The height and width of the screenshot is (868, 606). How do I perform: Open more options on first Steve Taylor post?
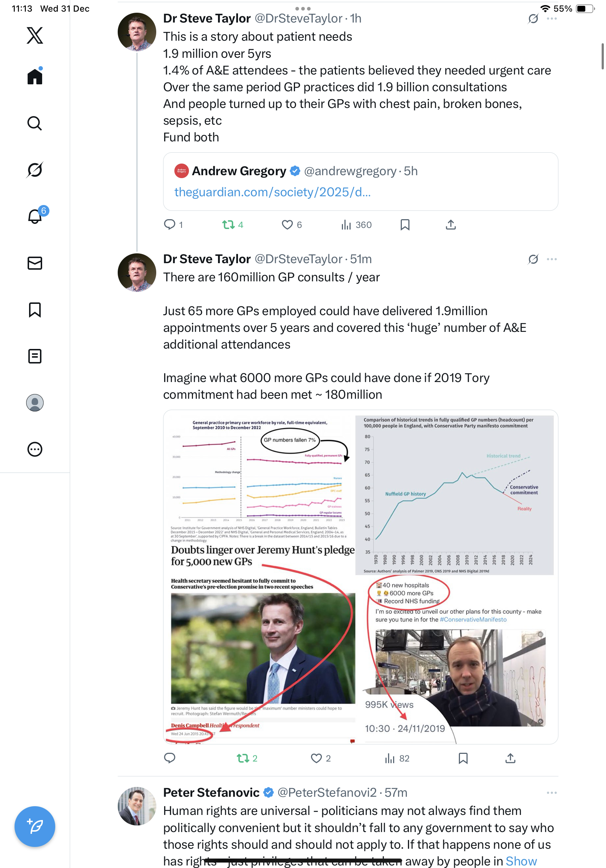pyautogui.click(x=552, y=19)
